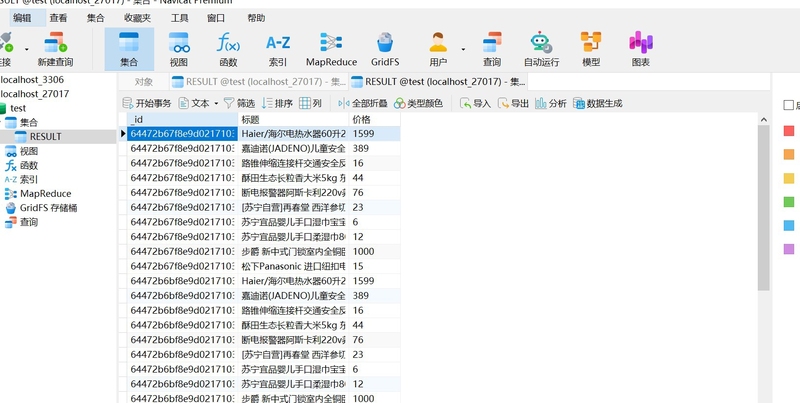Screen dimensions: 800x403
Task: Open the Automation (自动运行) robot icon
Action: (541, 49)
